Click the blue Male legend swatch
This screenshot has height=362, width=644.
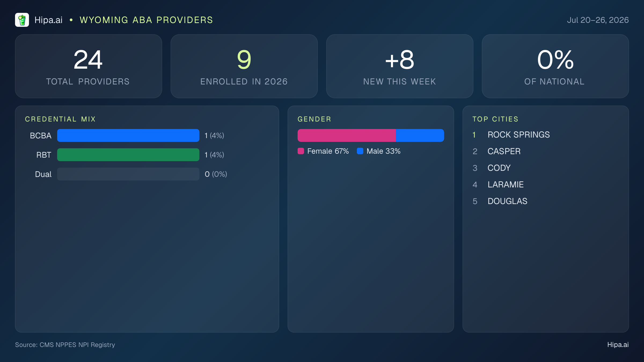click(360, 151)
